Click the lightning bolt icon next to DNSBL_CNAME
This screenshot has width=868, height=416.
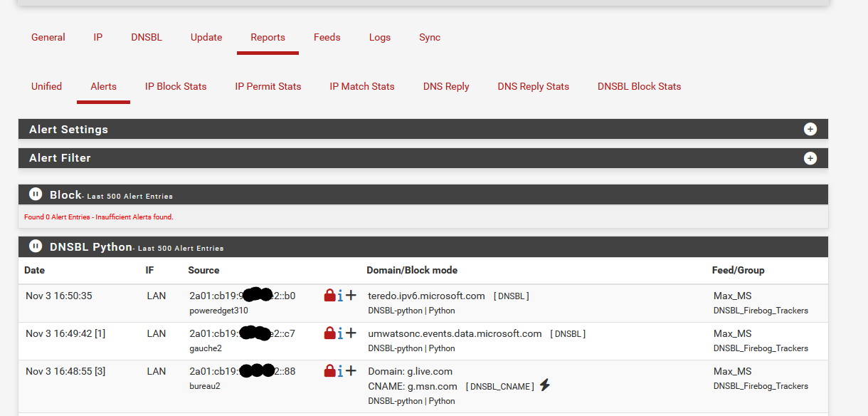(x=545, y=385)
